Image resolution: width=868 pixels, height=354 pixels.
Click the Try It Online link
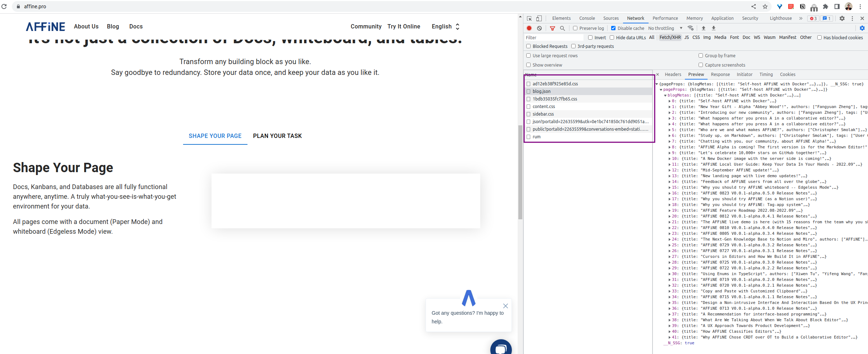(x=404, y=26)
